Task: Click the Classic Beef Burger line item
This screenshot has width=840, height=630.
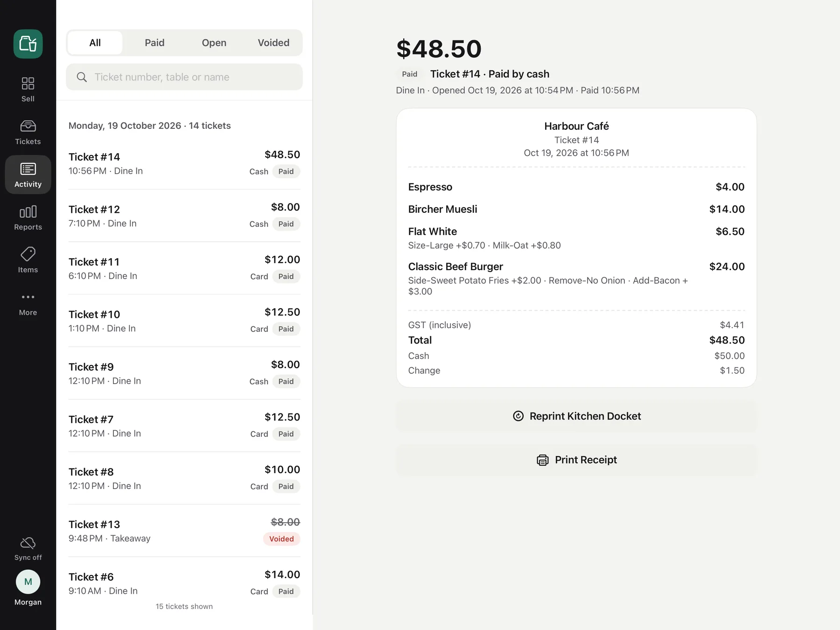Action: [576, 279]
